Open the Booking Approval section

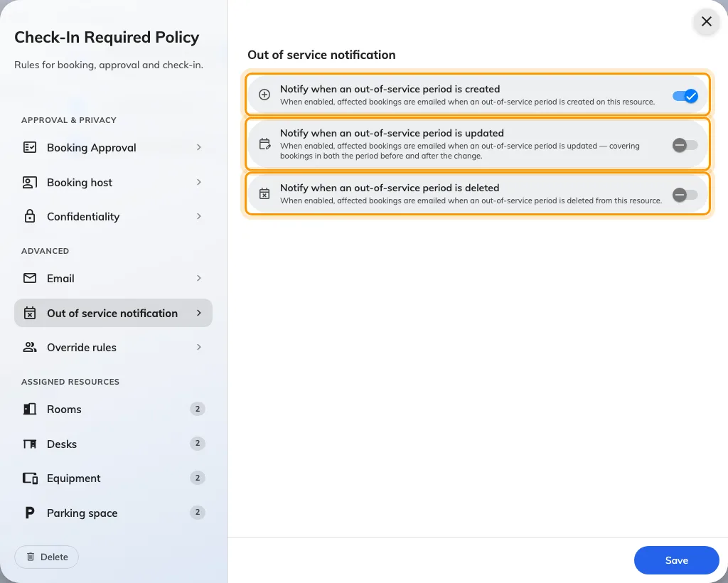point(113,148)
